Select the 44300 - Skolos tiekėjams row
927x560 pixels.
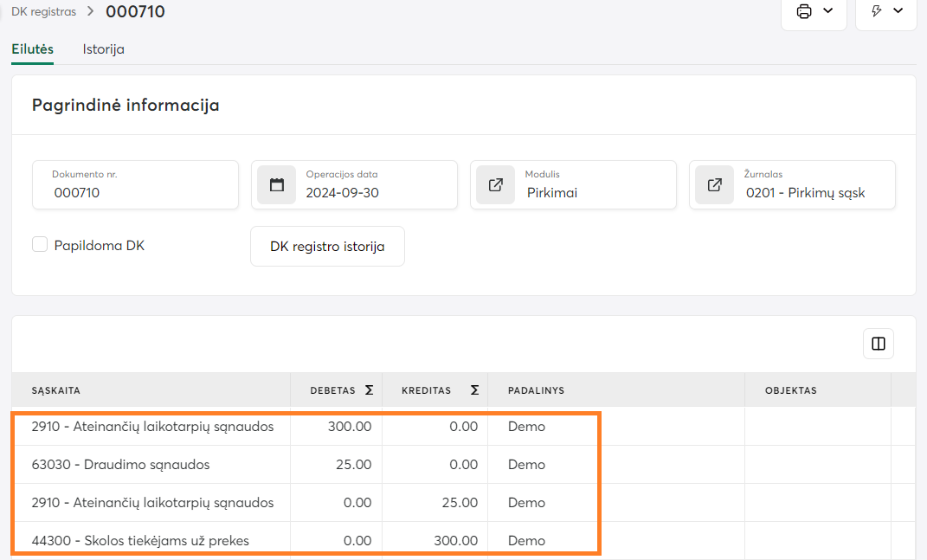[x=140, y=541]
